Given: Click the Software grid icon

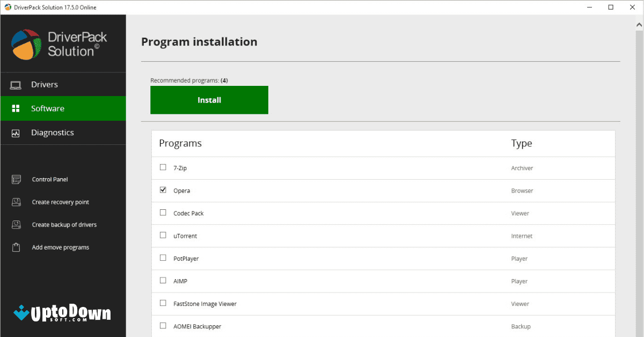Looking at the screenshot, I should (x=16, y=108).
